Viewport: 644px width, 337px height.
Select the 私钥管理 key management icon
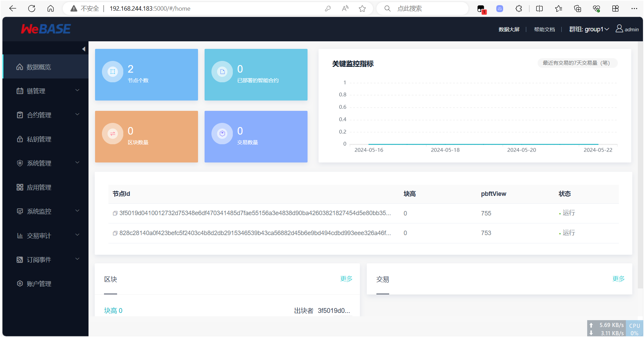(20, 139)
